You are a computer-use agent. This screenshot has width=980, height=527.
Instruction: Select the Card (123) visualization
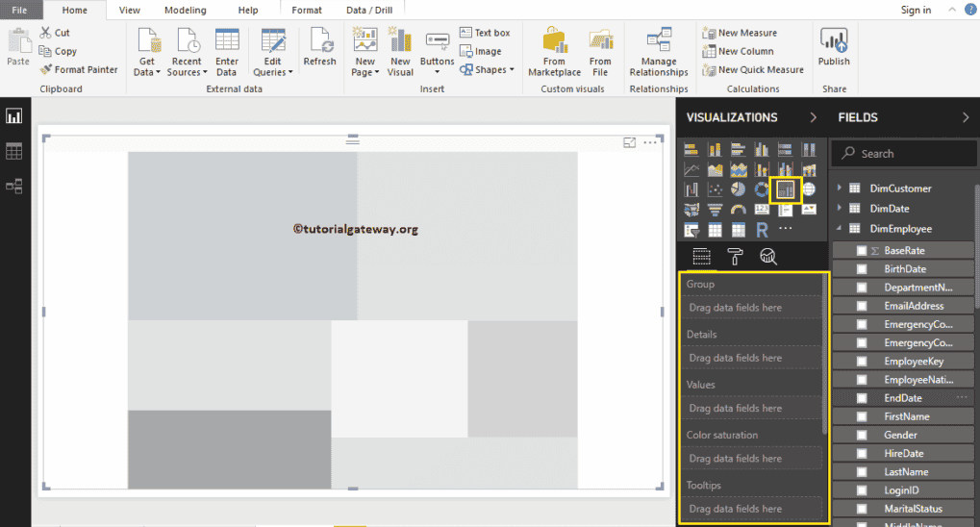(x=762, y=210)
